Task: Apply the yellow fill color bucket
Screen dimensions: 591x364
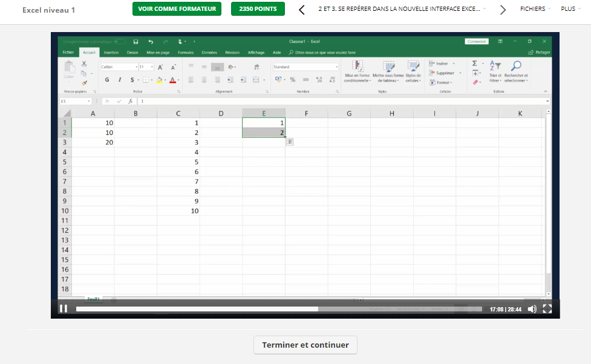Action: 160,79
